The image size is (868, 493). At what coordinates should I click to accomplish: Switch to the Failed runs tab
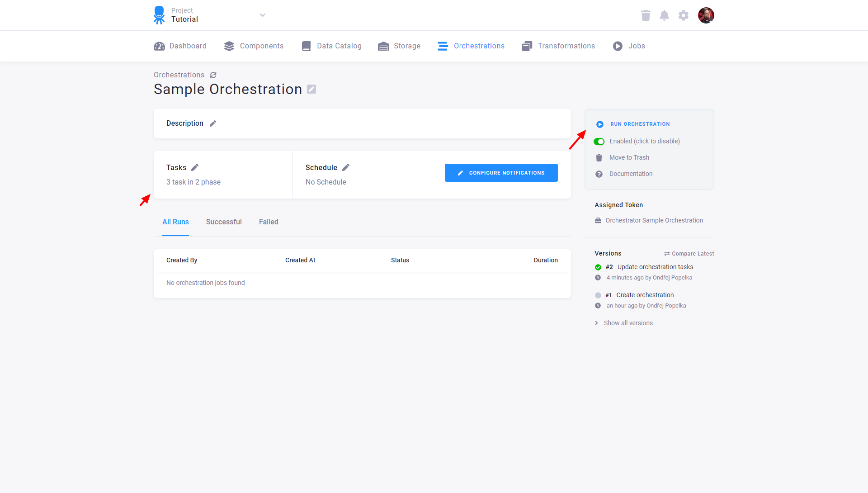(268, 222)
